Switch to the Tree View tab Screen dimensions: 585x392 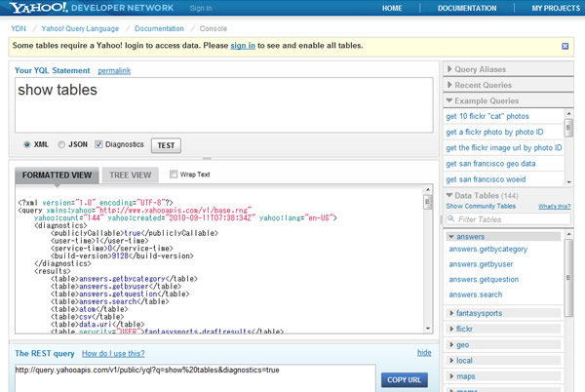coord(131,175)
